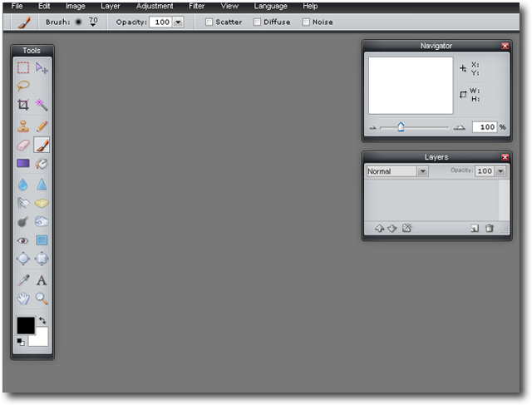Viewport: 532px width, 405px height.
Task: Select the Blur water drop tool
Action: (x=23, y=185)
